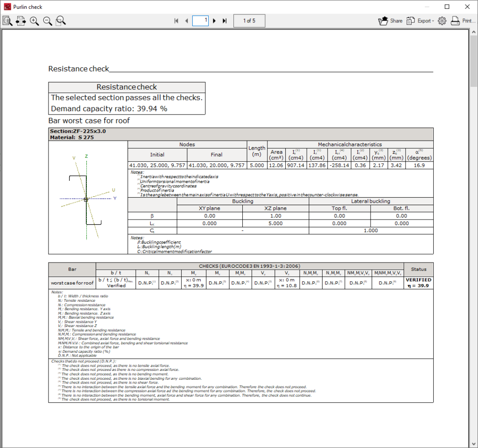Zoom in on the report
Image resolution: width=478 pixels, height=448 pixels.
(34, 21)
